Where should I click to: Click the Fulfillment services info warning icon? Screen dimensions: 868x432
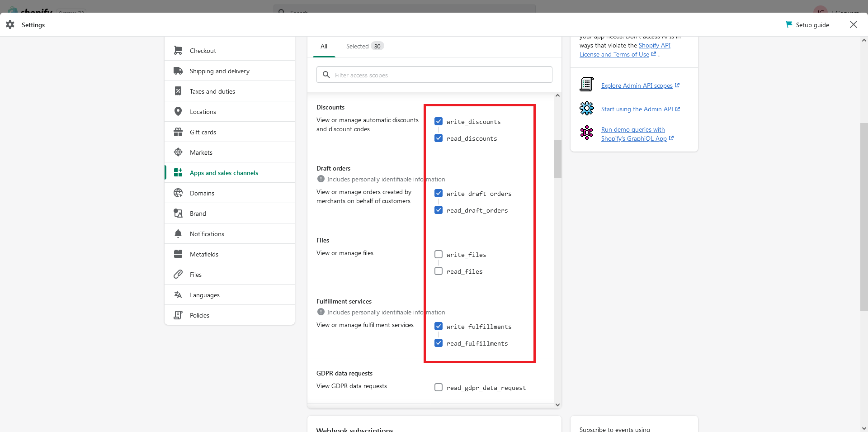[321, 312]
